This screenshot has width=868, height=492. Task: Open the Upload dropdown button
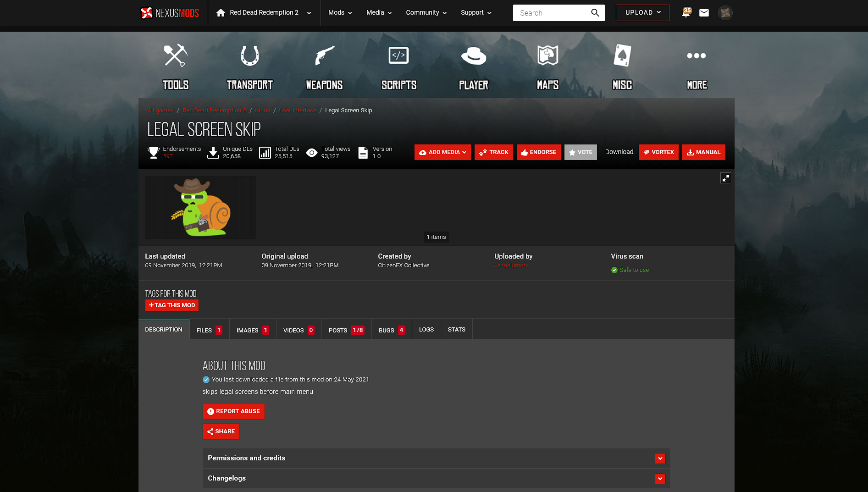coord(642,13)
